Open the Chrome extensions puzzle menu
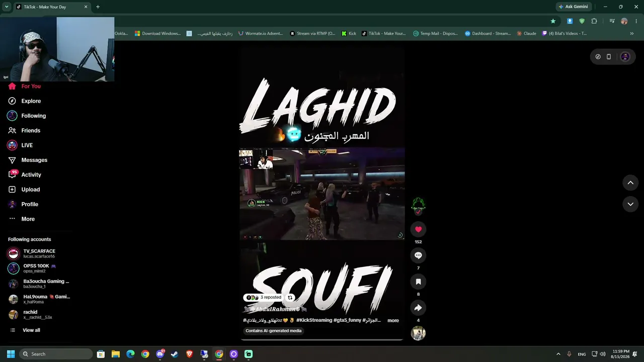Screen dimensions: 644x362 [594, 21]
